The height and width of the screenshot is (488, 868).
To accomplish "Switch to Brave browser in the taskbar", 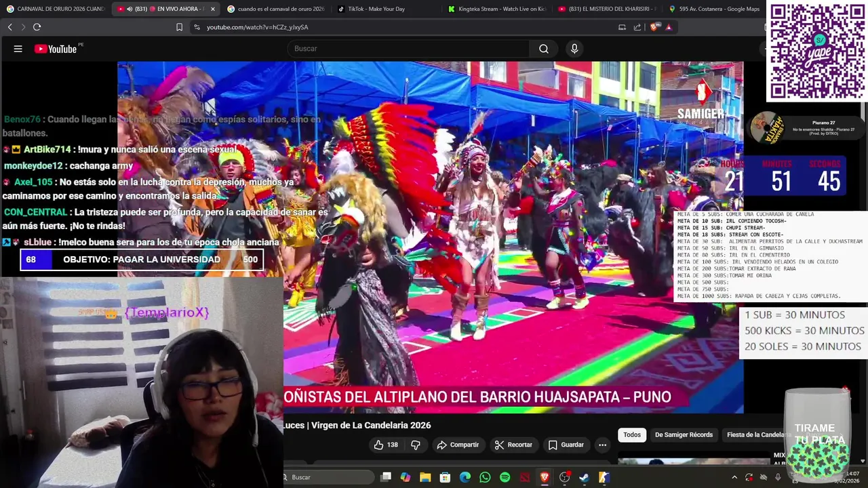I will click(544, 477).
